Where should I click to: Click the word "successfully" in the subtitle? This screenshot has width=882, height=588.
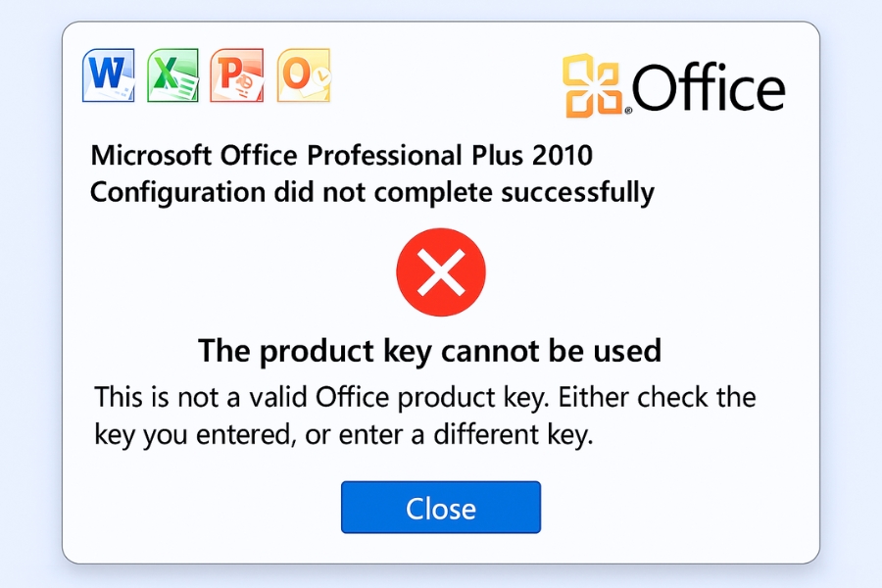577,193
